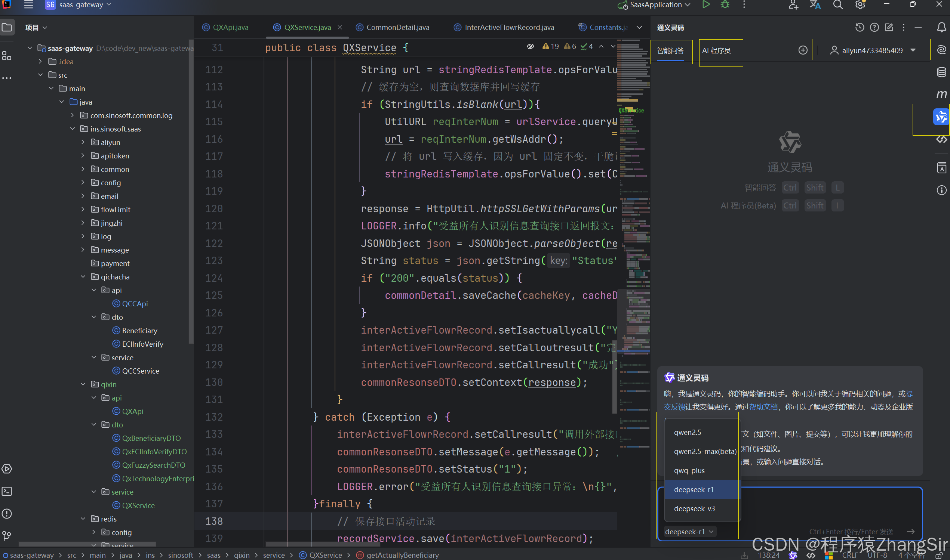Image resolution: width=950 pixels, height=560 pixels.
Task: Open the 帮助文档 link
Action: pos(763,407)
